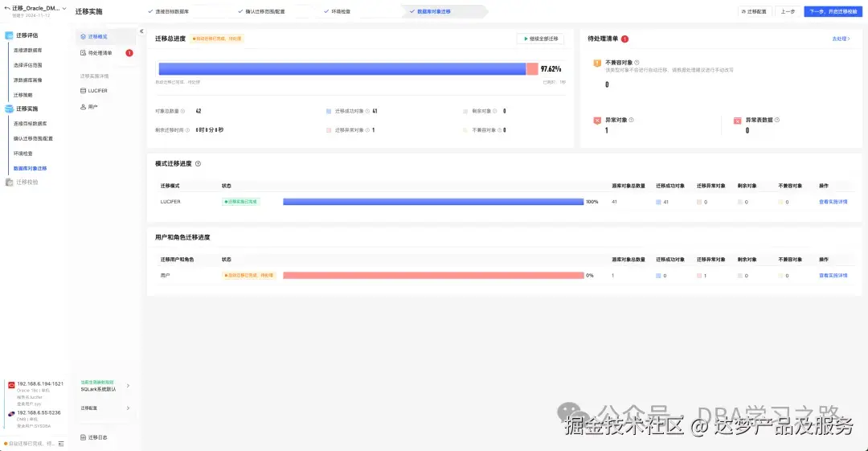The width and height of the screenshot is (868, 451).
Task: Click the help icon next to 对象总数量
Action: [x=182, y=112]
